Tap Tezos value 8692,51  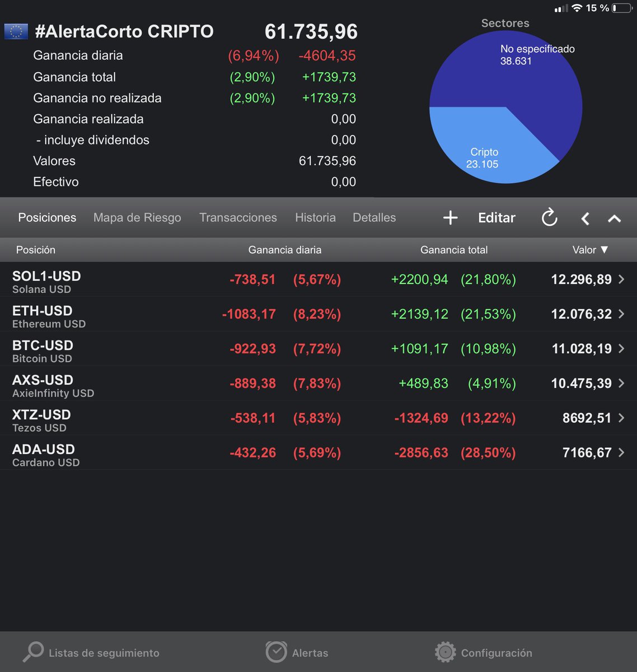pos(587,418)
